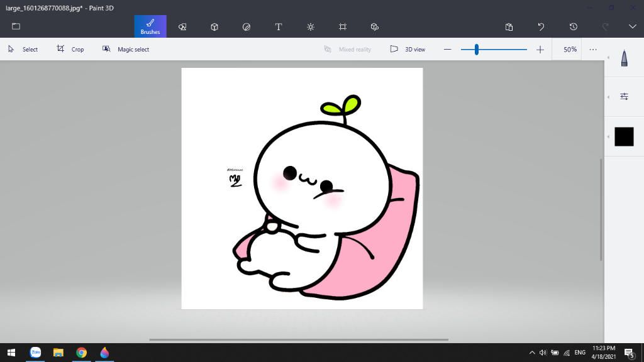Image resolution: width=644 pixels, height=362 pixels.
Task: Show hidden system tray icons
Action: [x=532, y=353]
